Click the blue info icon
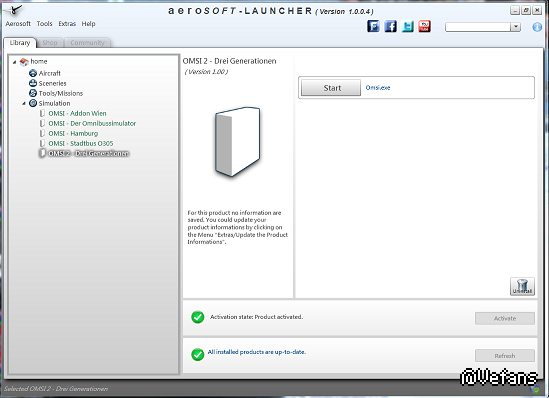Screen dimensions: 549x398 [537, 27]
